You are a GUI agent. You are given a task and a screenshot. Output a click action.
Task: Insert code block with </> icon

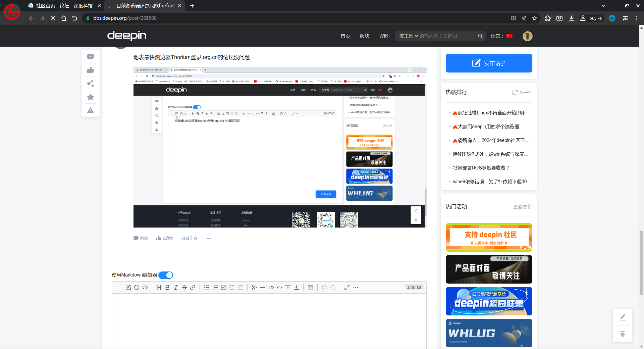(x=271, y=288)
